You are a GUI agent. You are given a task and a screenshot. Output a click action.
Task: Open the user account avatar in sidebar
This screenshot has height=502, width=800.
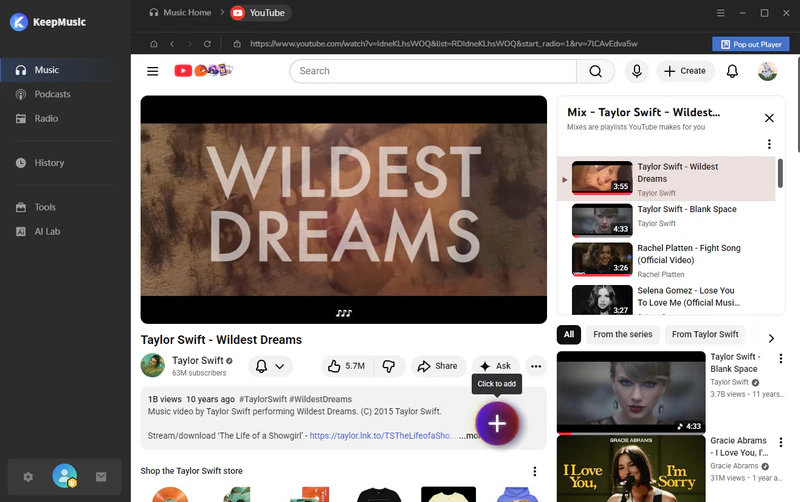pyautogui.click(x=65, y=476)
